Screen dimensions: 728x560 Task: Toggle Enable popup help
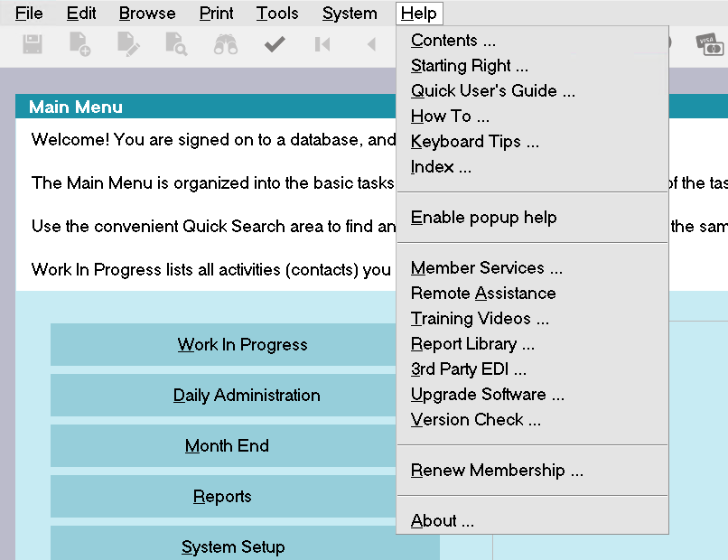click(x=483, y=218)
